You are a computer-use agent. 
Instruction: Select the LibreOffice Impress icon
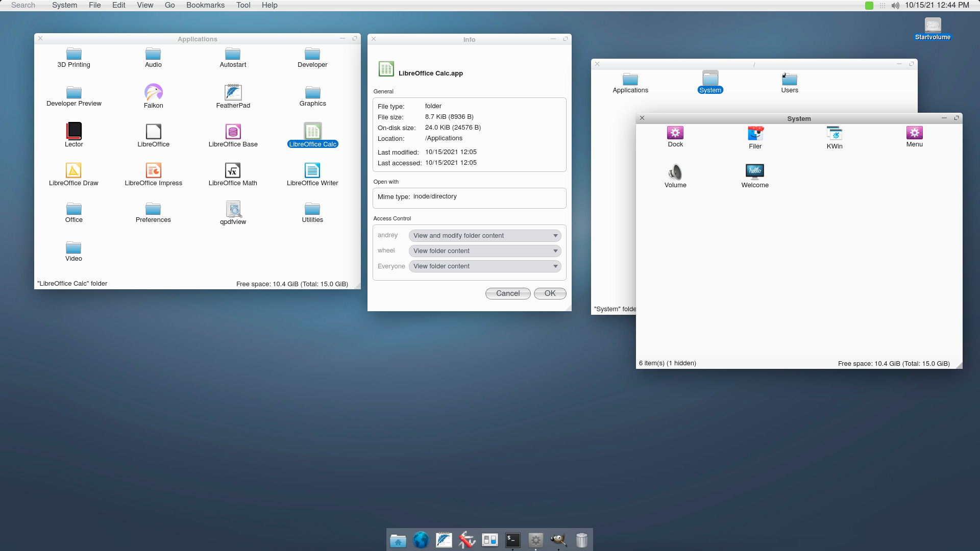(153, 170)
